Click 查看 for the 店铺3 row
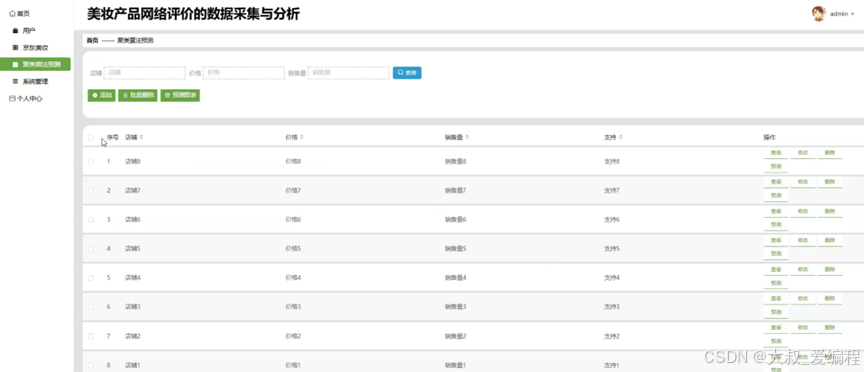The image size is (864, 372). [776, 299]
